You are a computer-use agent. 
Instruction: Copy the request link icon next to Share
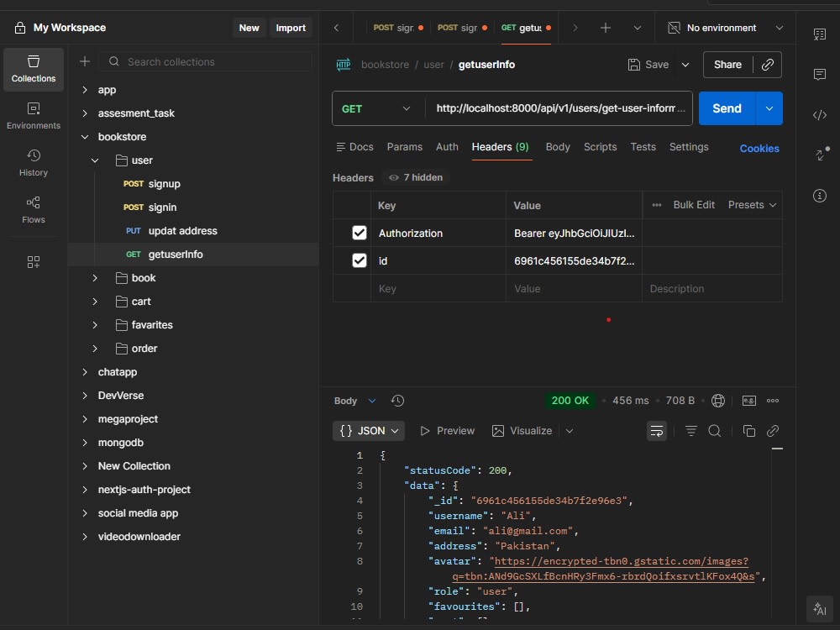tap(768, 65)
